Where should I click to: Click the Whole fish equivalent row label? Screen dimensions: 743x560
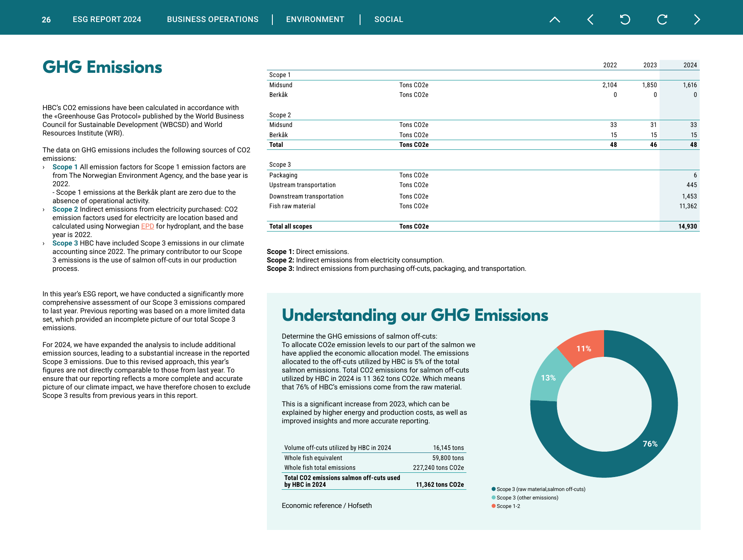313,458
